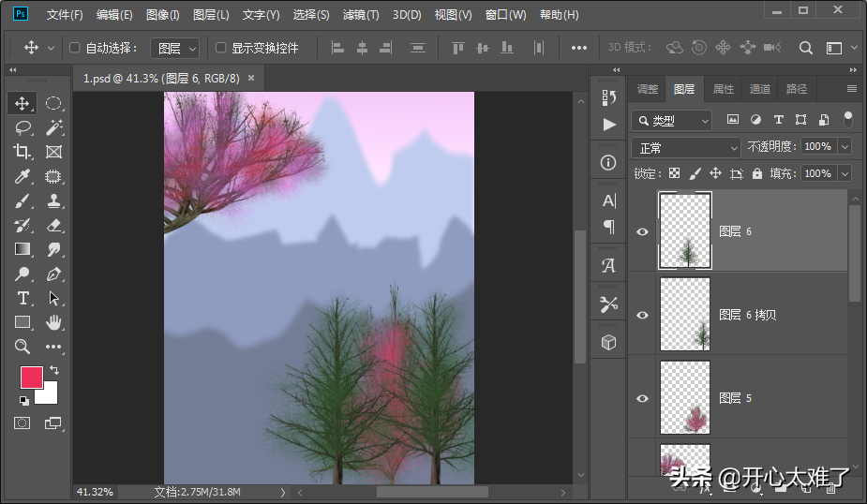
Task: Switch to the 调整 tab
Action: [x=647, y=89]
